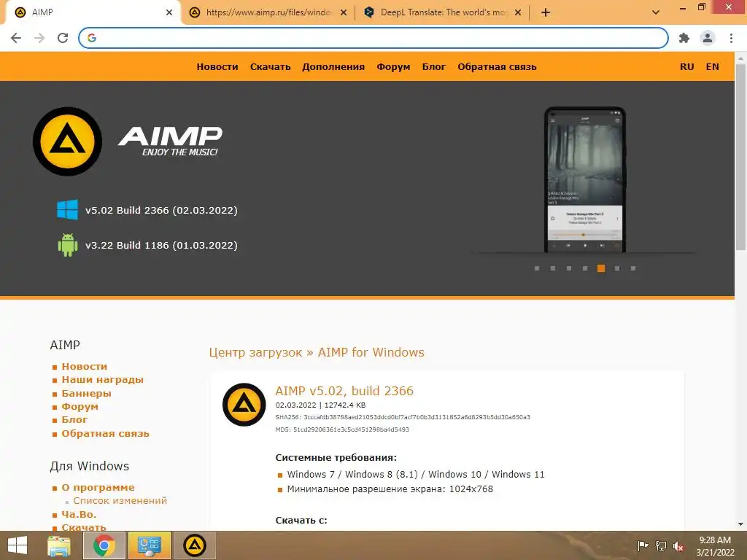The image size is (747, 560).
Task: Select the active orange slider dot
Action: click(601, 268)
